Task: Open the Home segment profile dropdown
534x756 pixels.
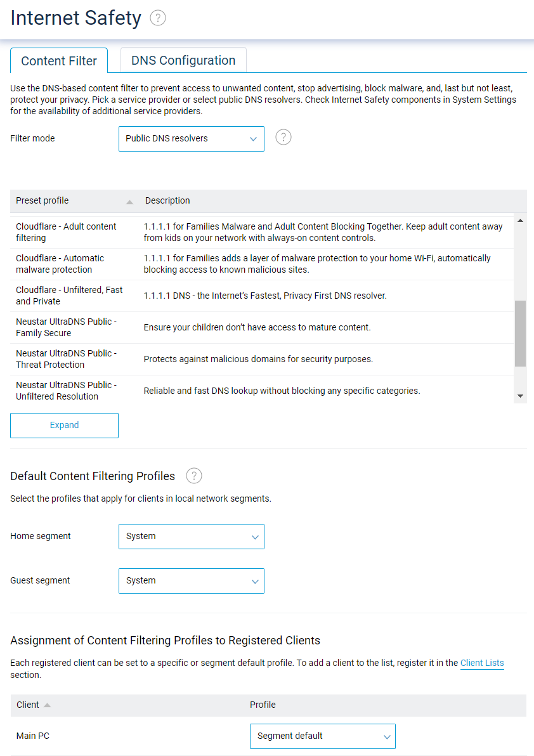Action: click(192, 536)
